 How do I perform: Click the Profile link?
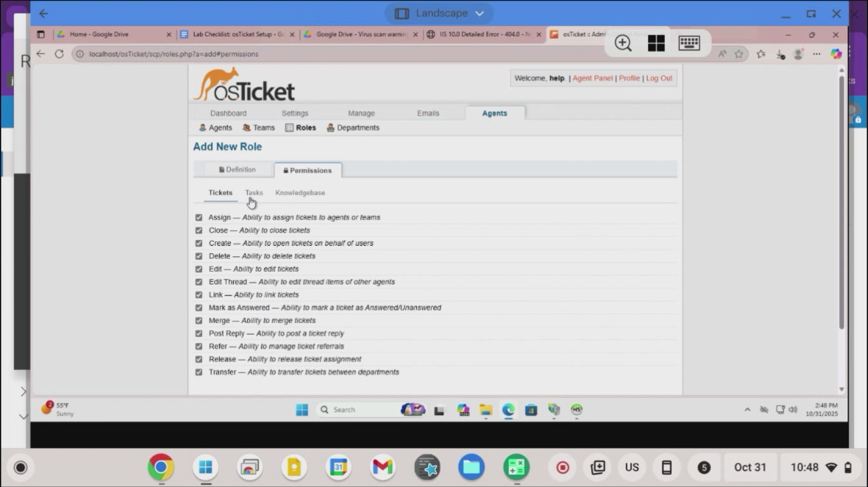(629, 78)
